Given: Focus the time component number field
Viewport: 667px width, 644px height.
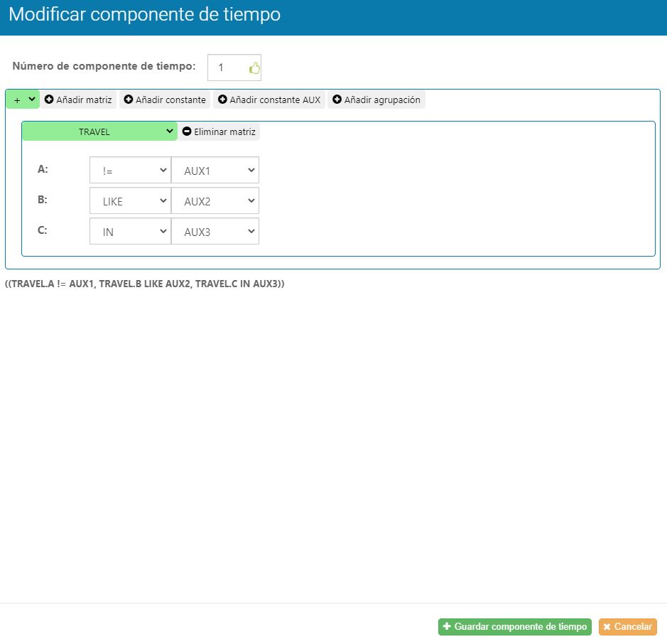Looking at the screenshot, I should (x=227, y=68).
